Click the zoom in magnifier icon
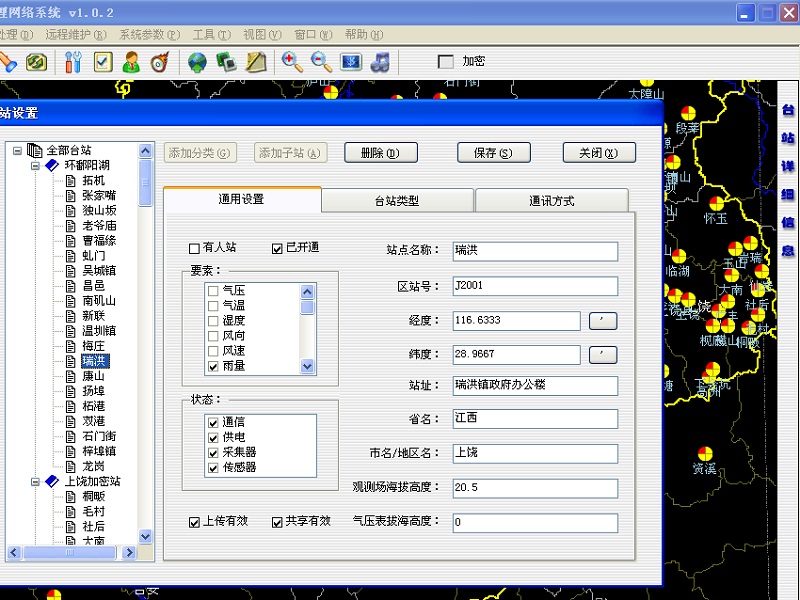This screenshot has width=800, height=600. 292,62
